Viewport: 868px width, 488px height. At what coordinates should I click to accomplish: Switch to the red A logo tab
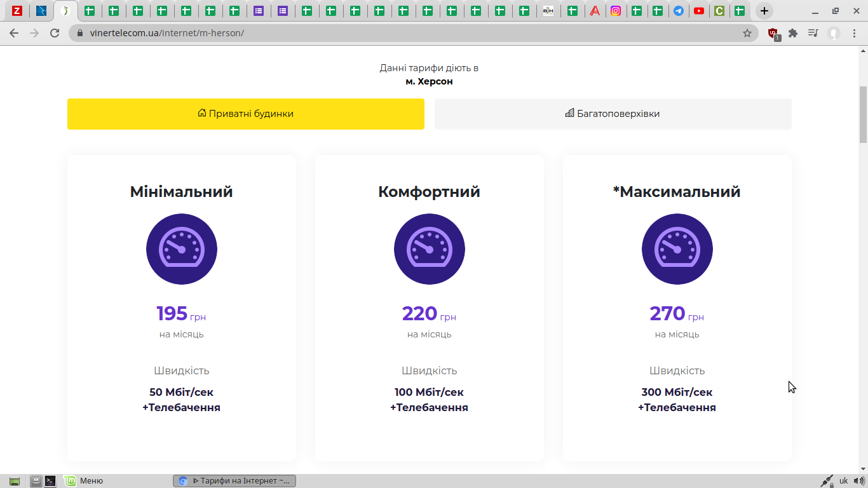[x=595, y=11]
